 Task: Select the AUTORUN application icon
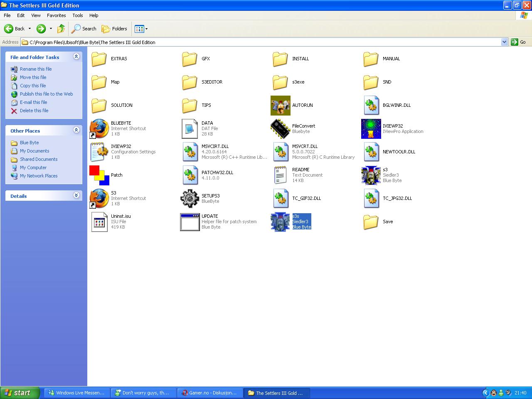280,105
